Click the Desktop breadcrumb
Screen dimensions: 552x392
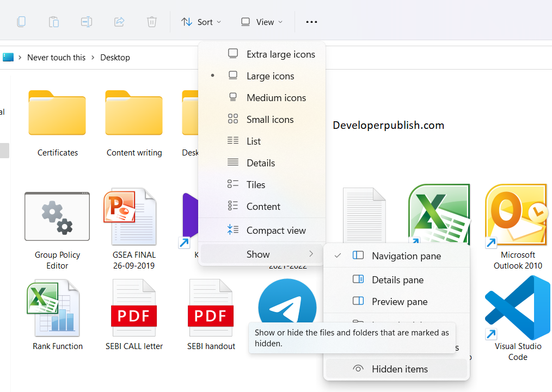(115, 57)
